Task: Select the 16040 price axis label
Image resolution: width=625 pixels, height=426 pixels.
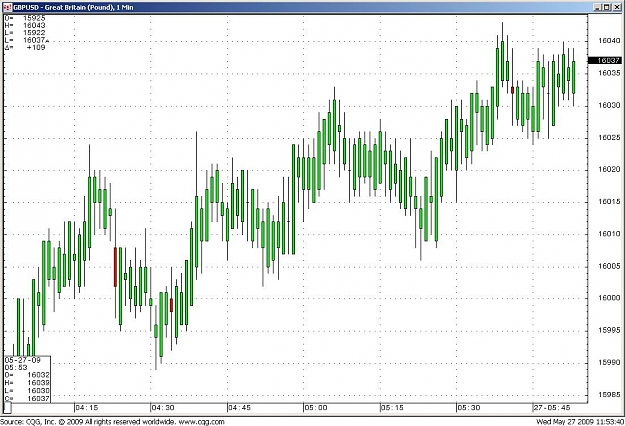Action: [x=609, y=41]
